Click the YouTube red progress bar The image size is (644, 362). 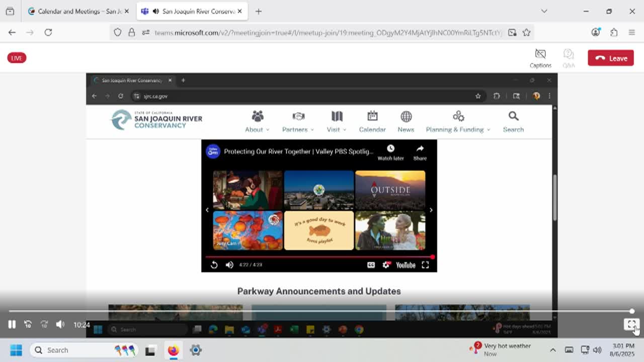319,257
